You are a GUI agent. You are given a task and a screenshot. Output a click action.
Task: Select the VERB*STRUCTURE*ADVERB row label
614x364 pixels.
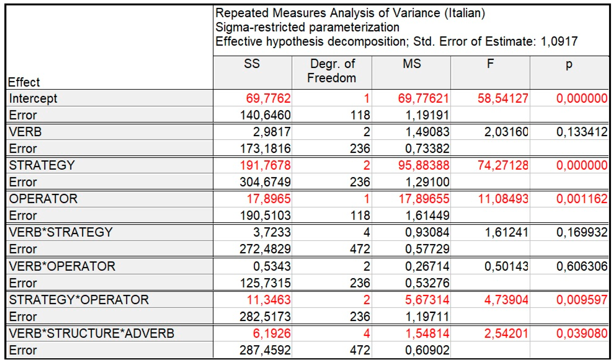pos(91,333)
